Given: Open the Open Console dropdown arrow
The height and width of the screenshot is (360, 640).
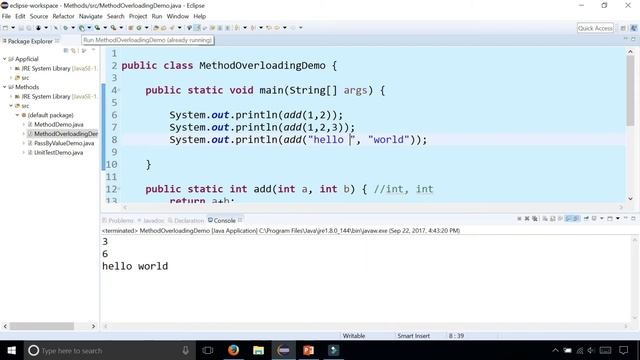Looking at the screenshot, I should point(618,219).
